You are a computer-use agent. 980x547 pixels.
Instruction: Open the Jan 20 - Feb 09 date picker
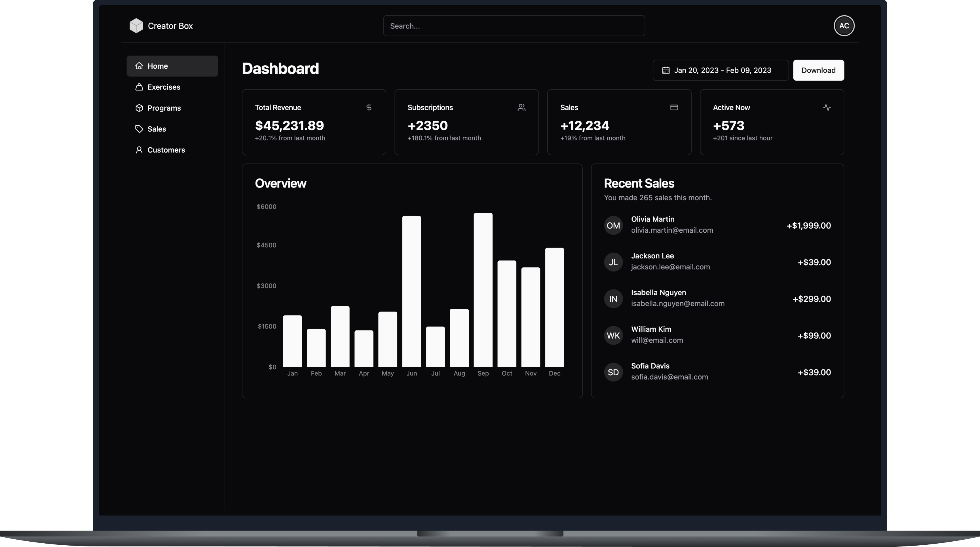click(x=721, y=70)
